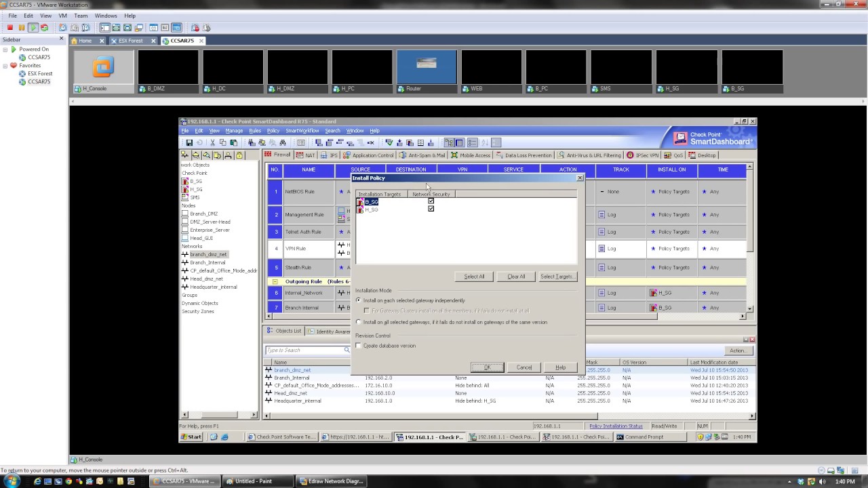Open the SmartWorkflow menu
This screenshot has height=488, width=868.
[x=302, y=131]
